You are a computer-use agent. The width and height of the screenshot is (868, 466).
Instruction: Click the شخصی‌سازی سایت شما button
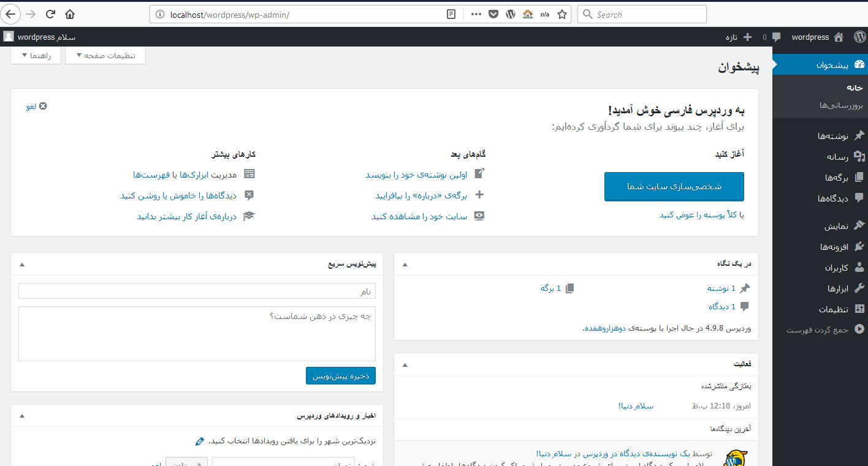pos(674,187)
